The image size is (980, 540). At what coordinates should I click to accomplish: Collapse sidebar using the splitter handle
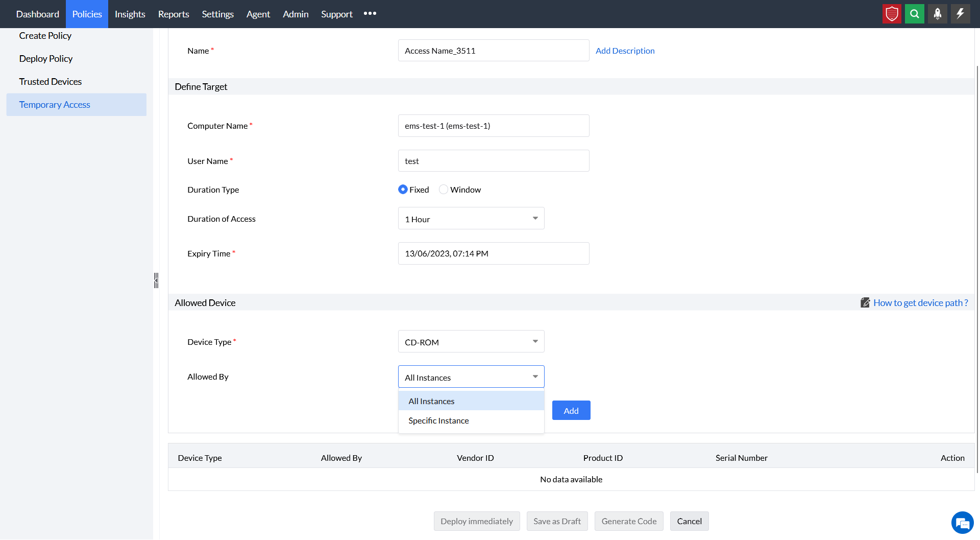156,280
